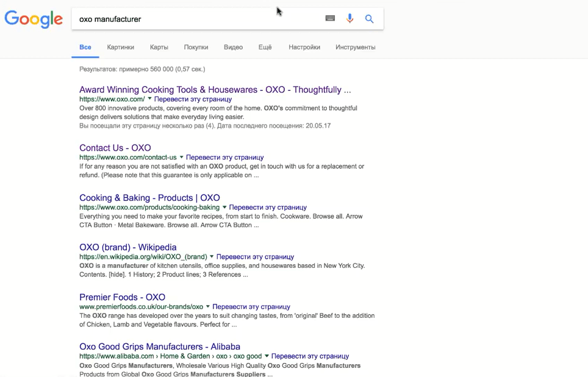Open the 'Premier Foods - OXO' result

pyautogui.click(x=122, y=297)
